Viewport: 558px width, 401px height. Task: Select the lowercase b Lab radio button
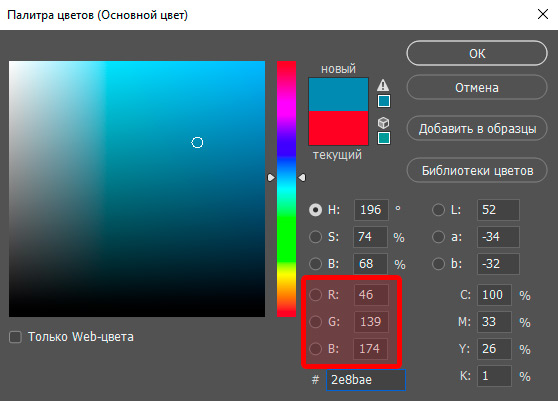pos(438,264)
